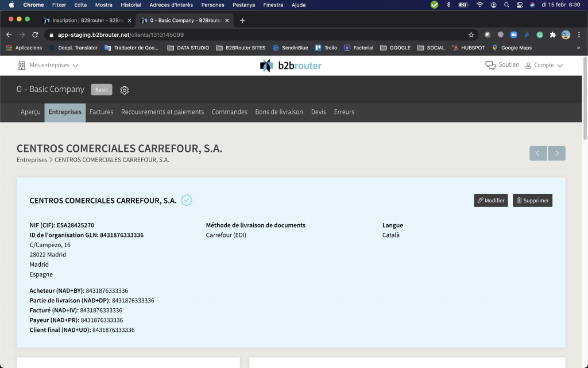
Task: Open Recouvrements et paiements tab
Action: (x=163, y=112)
